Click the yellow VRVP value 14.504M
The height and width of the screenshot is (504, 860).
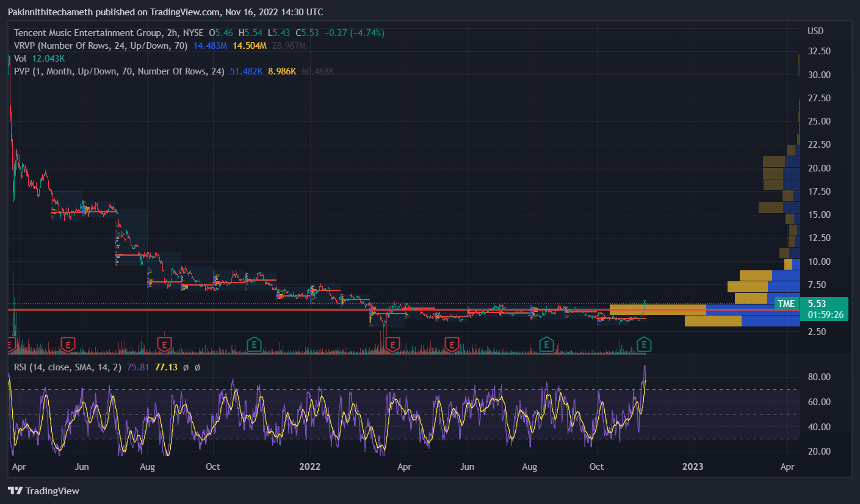click(x=250, y=45)
